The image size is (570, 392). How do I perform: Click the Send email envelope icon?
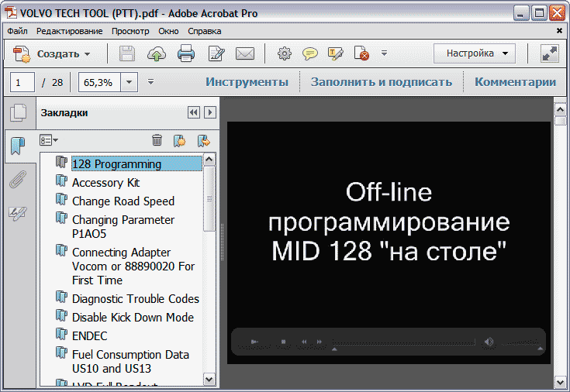pos(245,54)
